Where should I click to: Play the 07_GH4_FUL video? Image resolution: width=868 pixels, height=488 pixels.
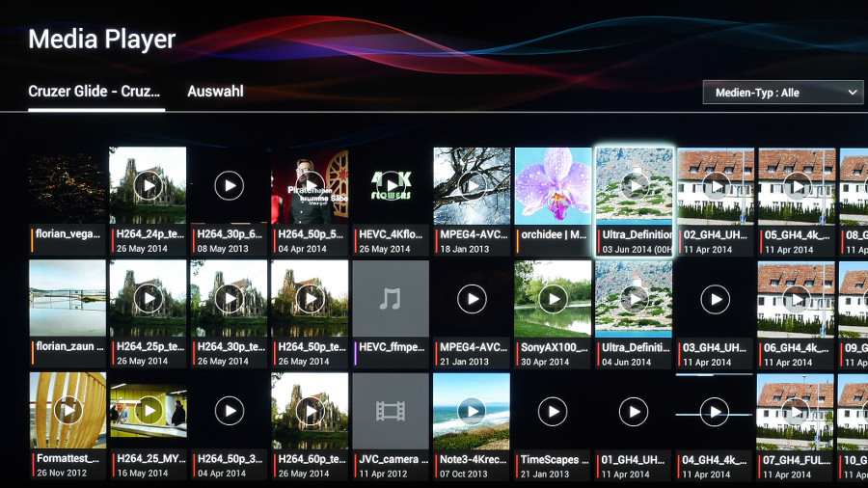(x=796, y=413)
